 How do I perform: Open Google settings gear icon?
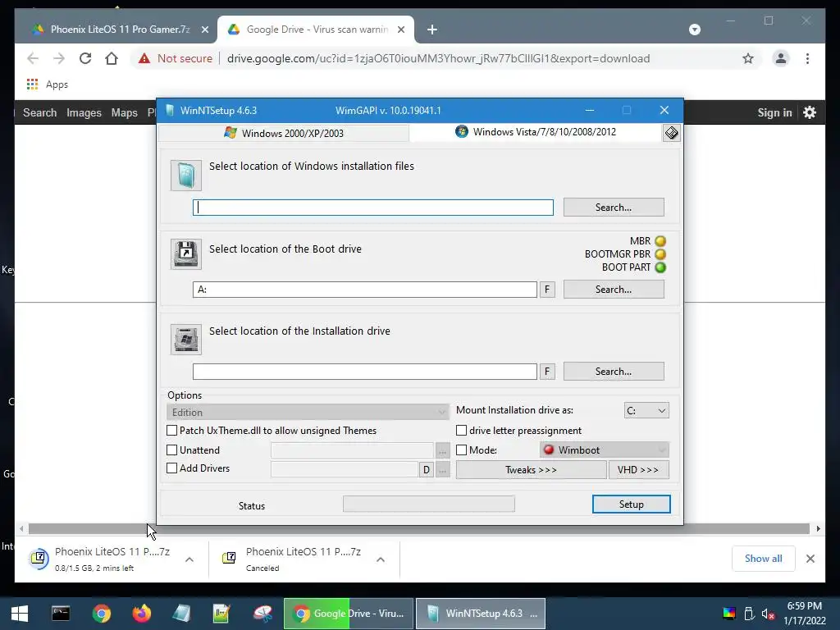[810, 112]
